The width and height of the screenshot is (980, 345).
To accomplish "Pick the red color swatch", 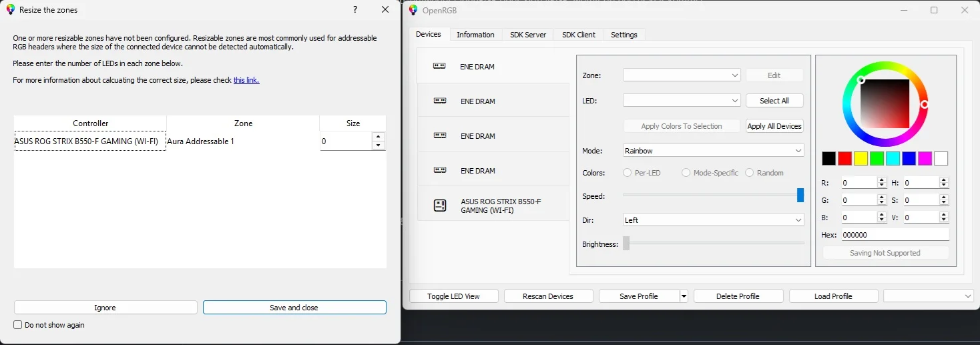I will pos(844,159).
